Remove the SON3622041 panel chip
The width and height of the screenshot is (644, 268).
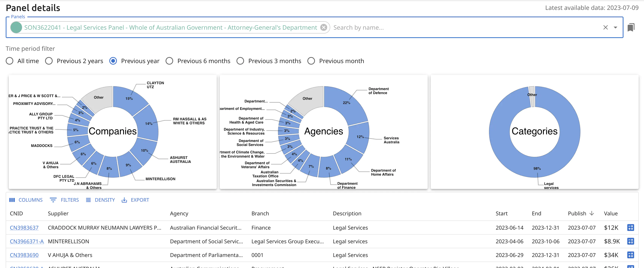(x=324, y=27)
